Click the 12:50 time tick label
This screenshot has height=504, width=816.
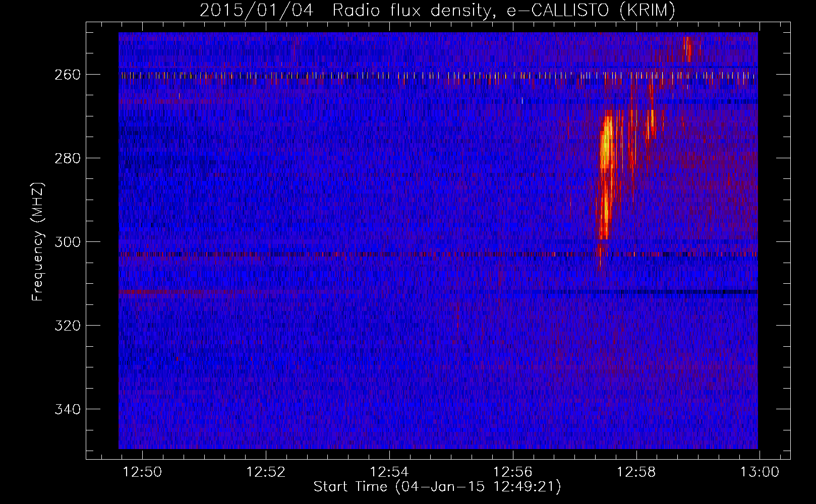click(x=143, y=472)
